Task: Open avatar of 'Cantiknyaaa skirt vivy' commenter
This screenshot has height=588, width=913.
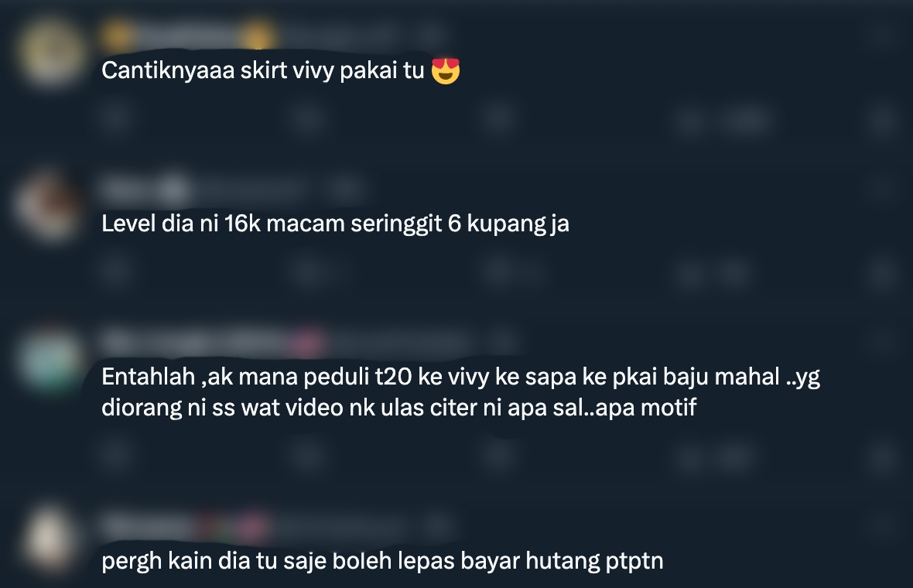Action: 50,53
